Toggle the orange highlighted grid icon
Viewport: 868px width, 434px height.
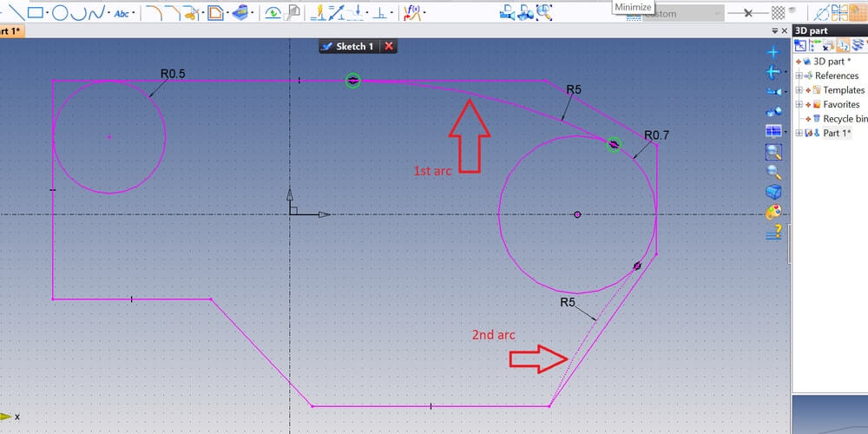(x=858, y=13)
